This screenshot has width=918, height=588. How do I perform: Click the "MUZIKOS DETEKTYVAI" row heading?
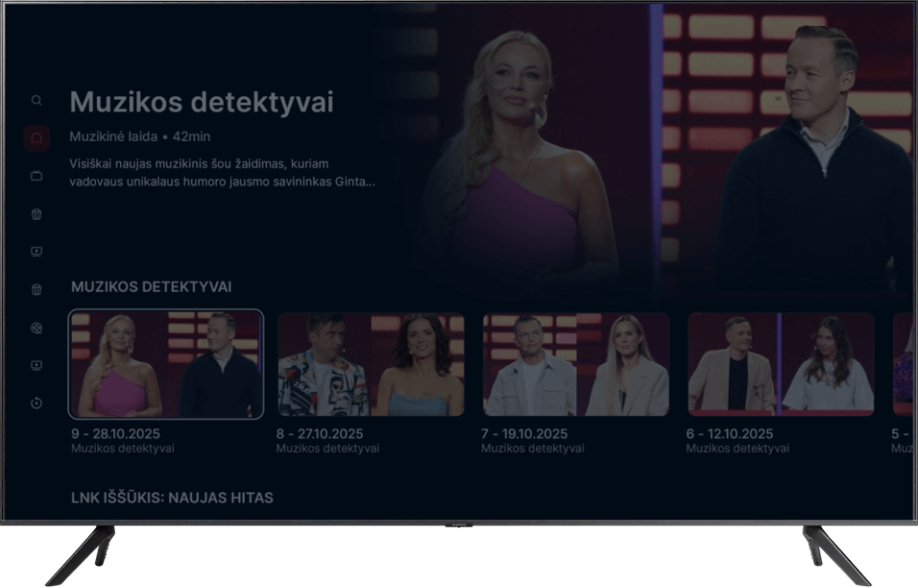click(x=151, y=287)
